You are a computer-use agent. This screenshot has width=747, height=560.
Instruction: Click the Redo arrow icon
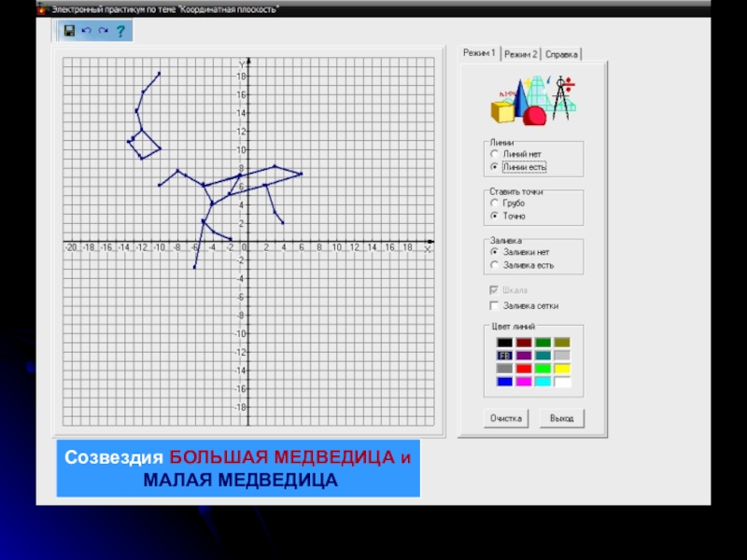pyautogui.click(x=103, y=31)
